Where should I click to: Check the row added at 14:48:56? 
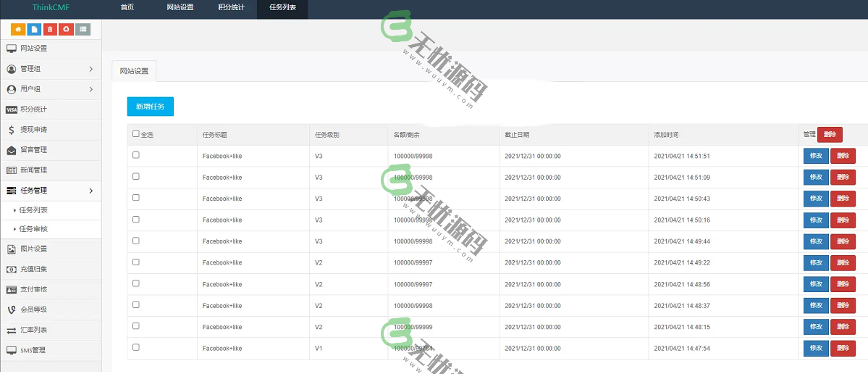(136, 283)
